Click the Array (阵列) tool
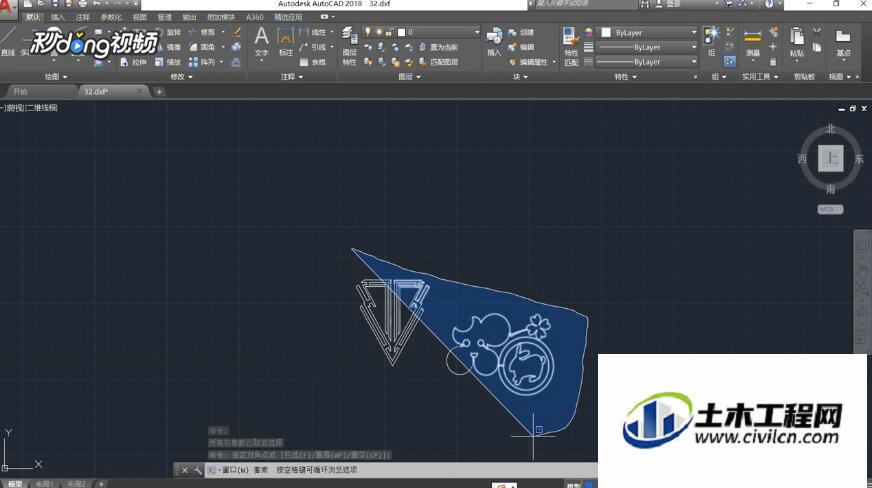Viewport: 872px width, 488px height. pyautogui.click(x=202, y=62)
